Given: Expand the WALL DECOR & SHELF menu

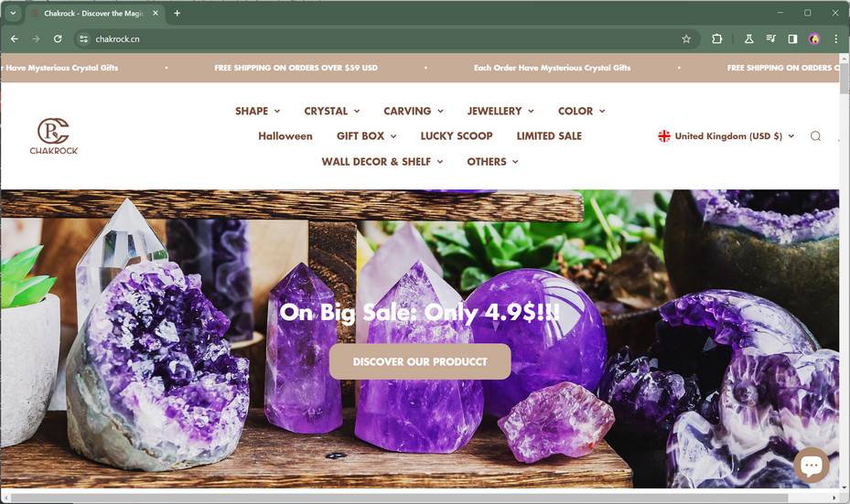Looking at the screenshot, I should click(x=382, y=162).
